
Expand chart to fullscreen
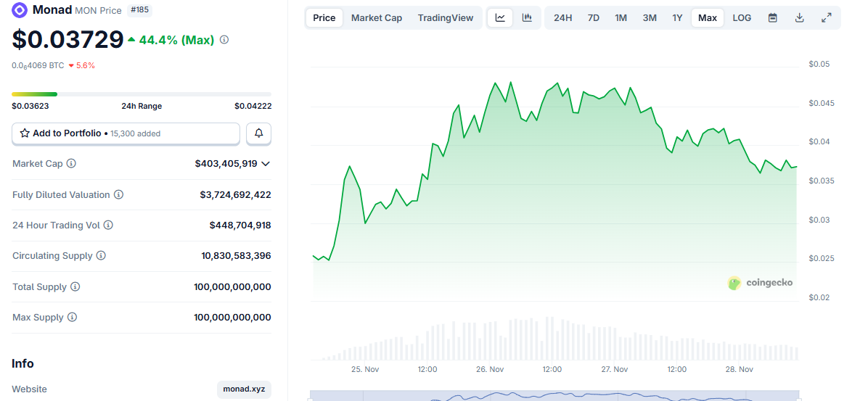coord(827,17)
